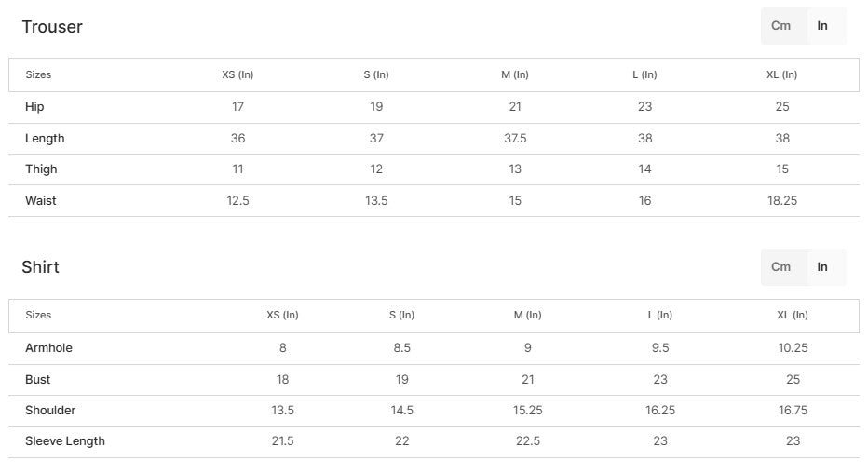
Task: Select the Thigh row label
Action: pyautogui.click(x=41, y=169)
